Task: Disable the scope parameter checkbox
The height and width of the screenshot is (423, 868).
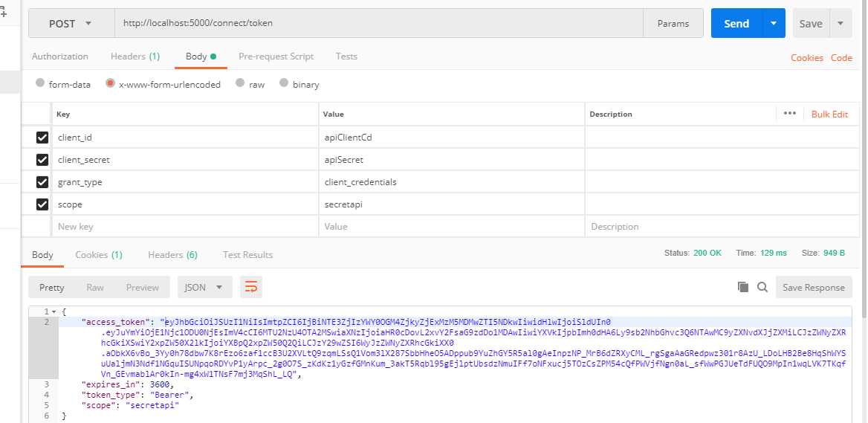Action: [x=42, y=204]
